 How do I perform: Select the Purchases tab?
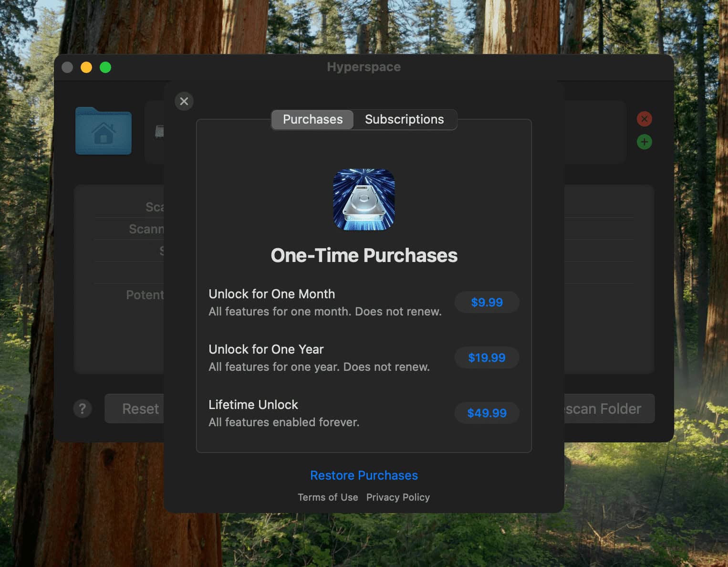[x=312, y=119]
